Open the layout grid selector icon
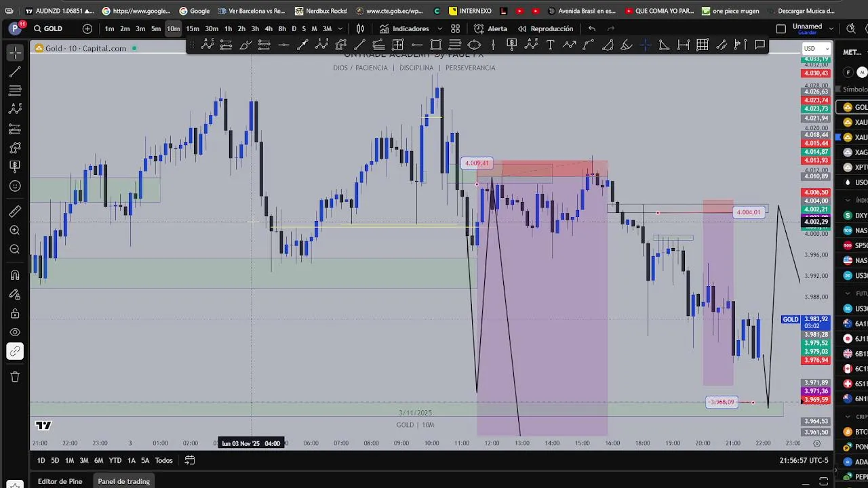The height and width of the screenshot is (488, 868). 456,28
